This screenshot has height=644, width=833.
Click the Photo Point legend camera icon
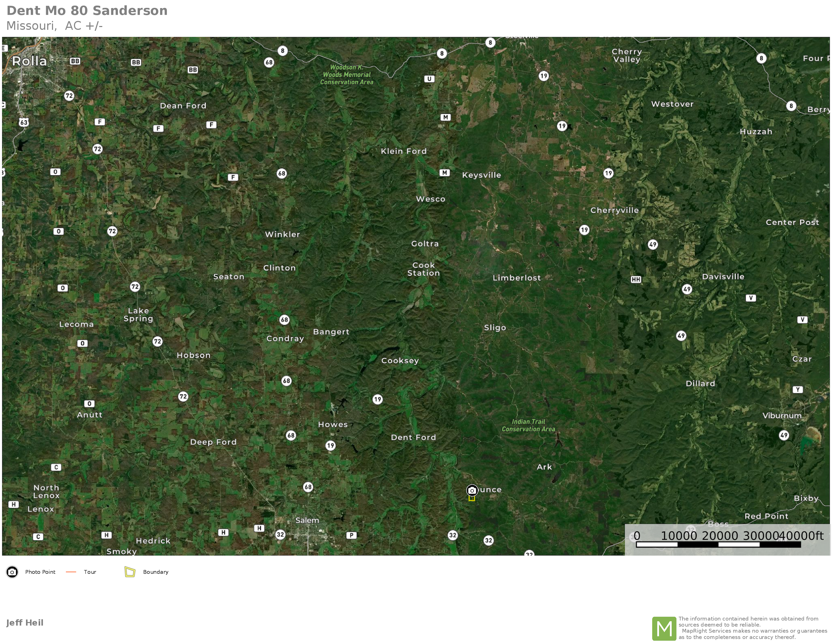pyautogui.click(x=12, y=572)
